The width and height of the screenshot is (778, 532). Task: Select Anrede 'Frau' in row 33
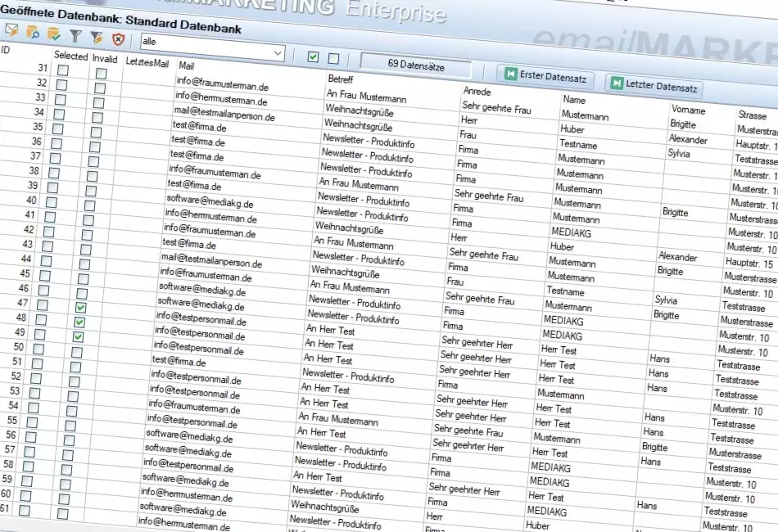(x=468, y=134)
